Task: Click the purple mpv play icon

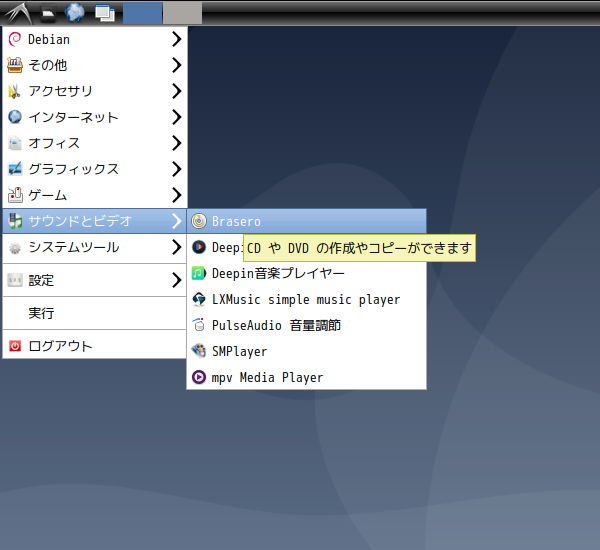Action: pyautogui.click(x=199, y=377)
